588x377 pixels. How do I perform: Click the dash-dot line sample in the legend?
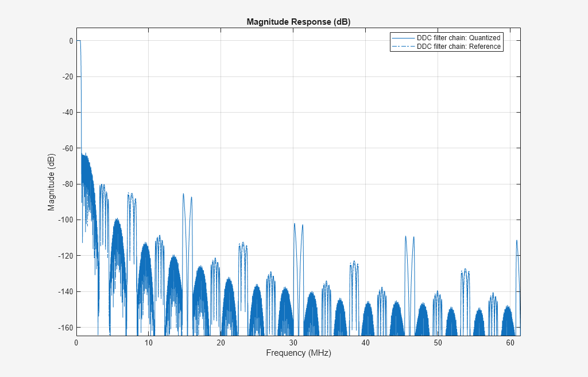coord(403,47)
